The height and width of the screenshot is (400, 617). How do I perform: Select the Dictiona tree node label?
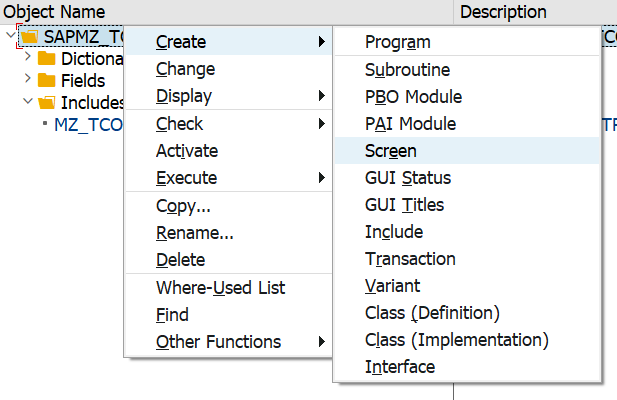92,59
